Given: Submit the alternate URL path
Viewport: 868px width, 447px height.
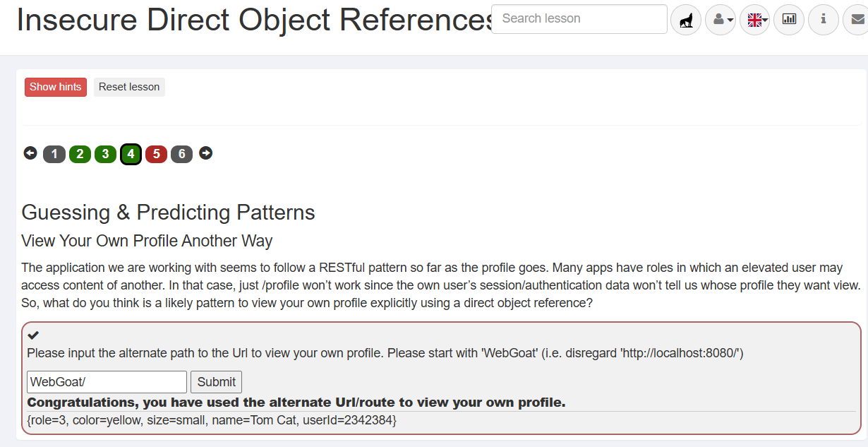Looking at the screenshot, I should coord(216,382).
